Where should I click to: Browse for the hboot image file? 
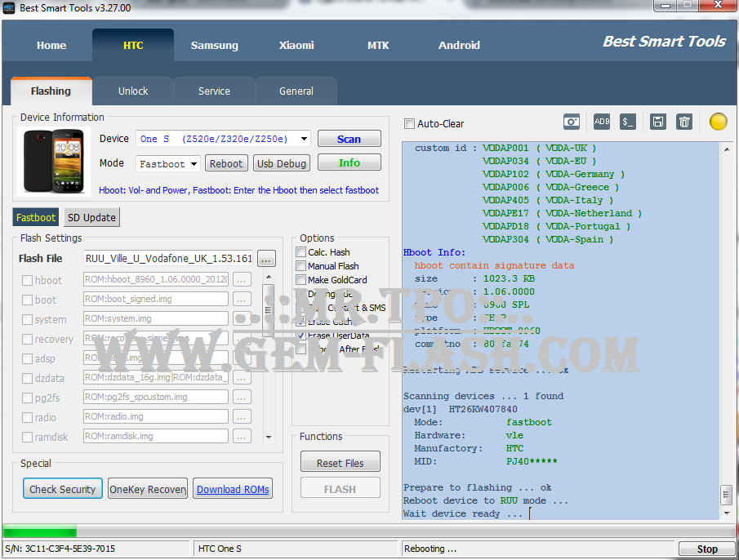tap(242, 280)
